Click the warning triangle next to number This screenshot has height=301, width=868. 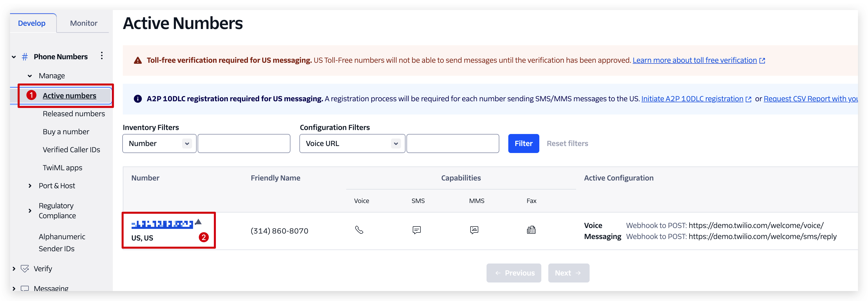coord(198,221)
